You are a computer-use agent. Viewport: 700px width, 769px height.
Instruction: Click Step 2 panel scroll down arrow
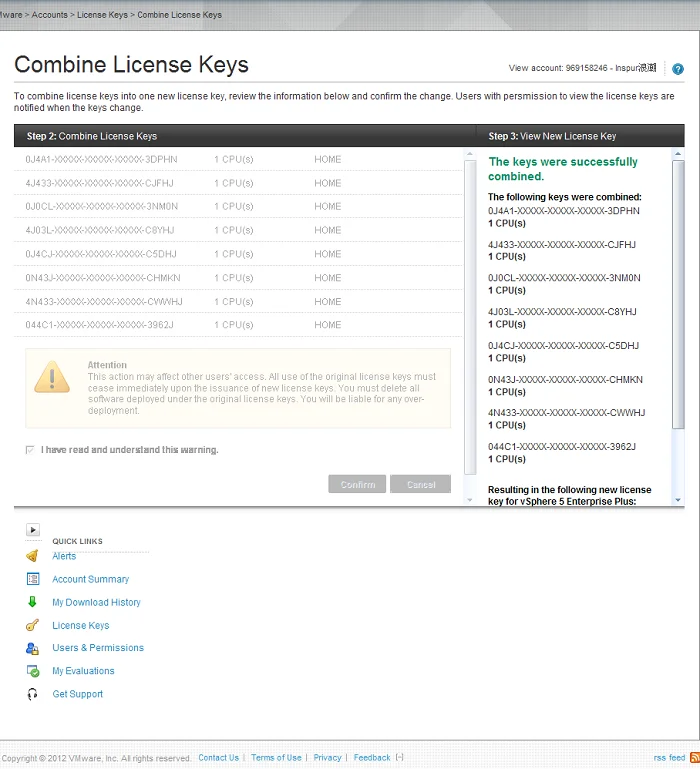(x=469, y=500)
